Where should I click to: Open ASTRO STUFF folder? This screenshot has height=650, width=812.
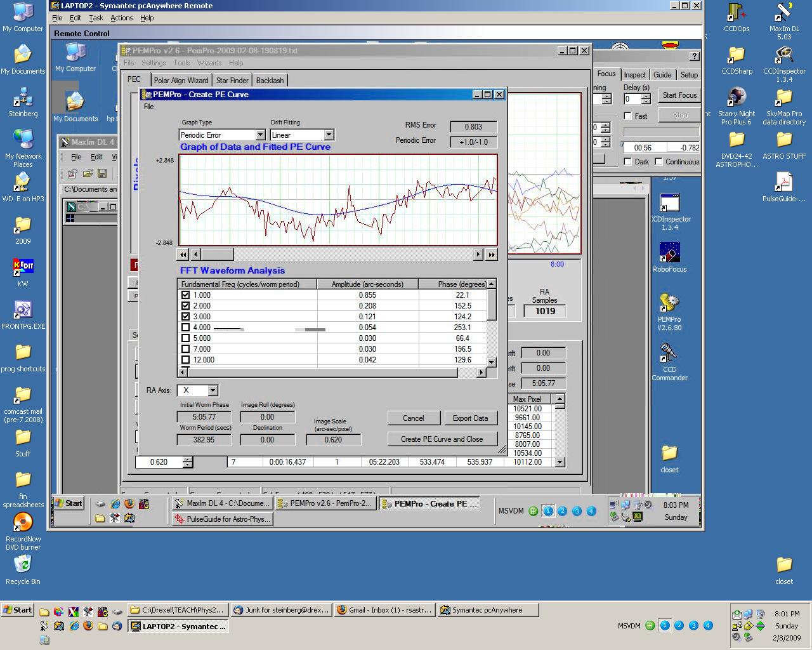784,145
